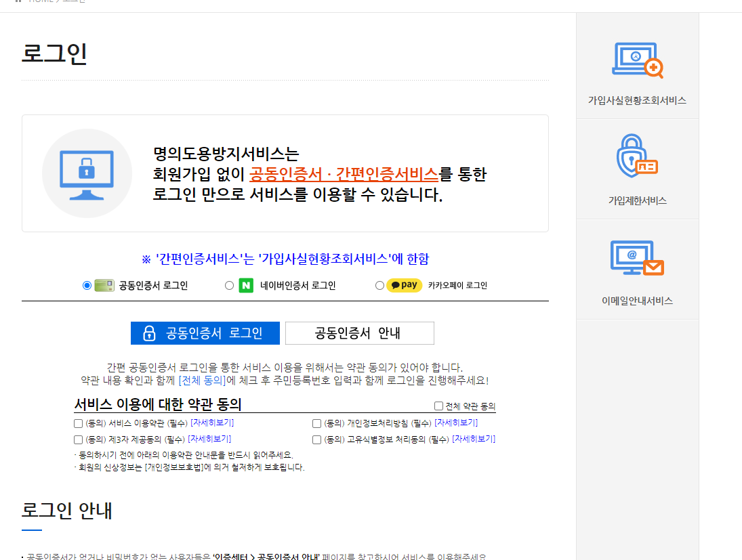Click the blue '간편인증서비스' notice line
The height and width of the screenshot is (560, 742).
(285, 259)
